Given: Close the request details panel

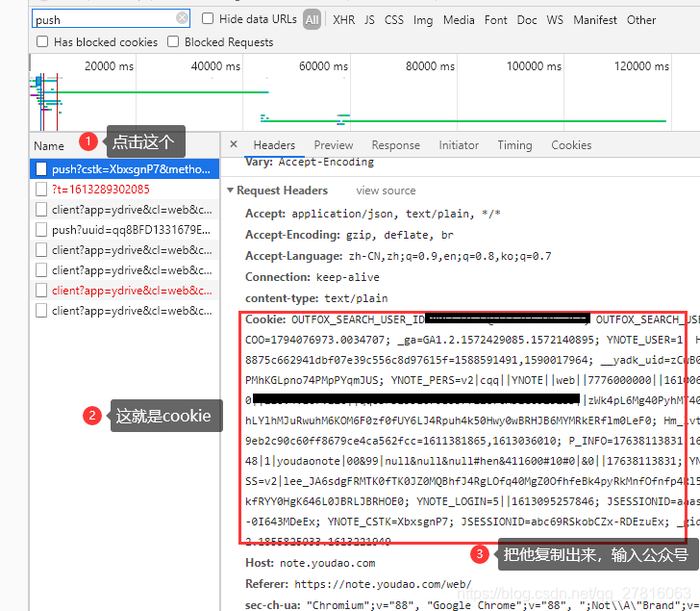Looking at the screenshot, I should tap(234, 144).
